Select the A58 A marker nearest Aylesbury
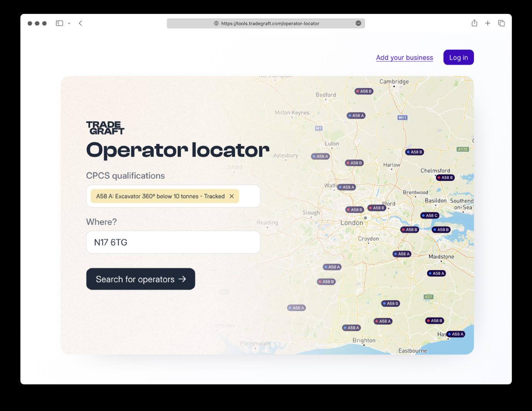Screen dimensions: 532x411 [x=320, y=157]
